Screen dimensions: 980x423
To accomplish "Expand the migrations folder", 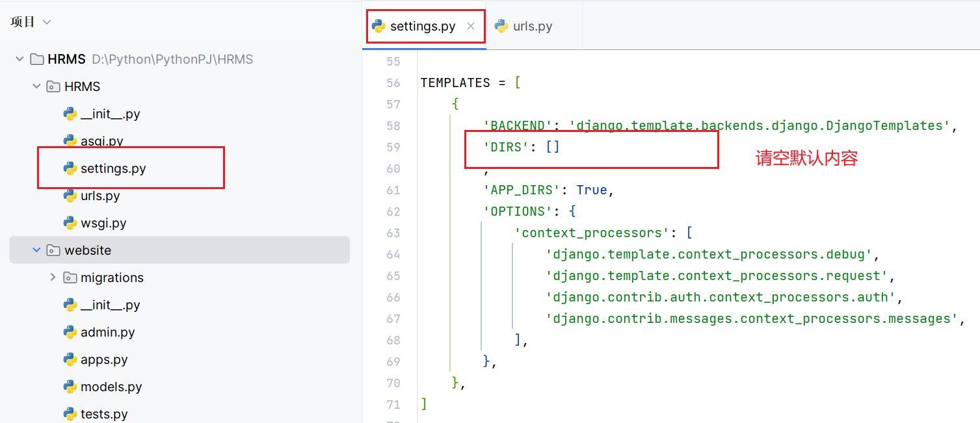I will (53, 277).
